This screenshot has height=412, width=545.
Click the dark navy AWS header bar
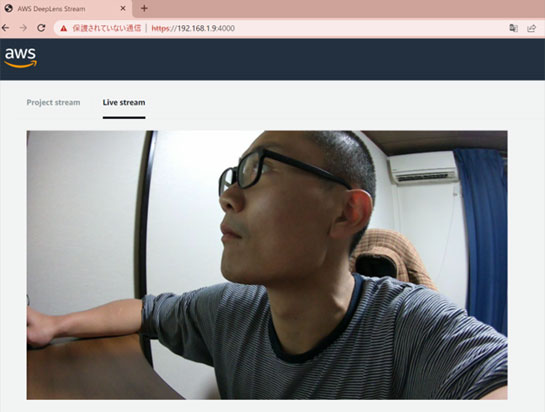[272, 59]
